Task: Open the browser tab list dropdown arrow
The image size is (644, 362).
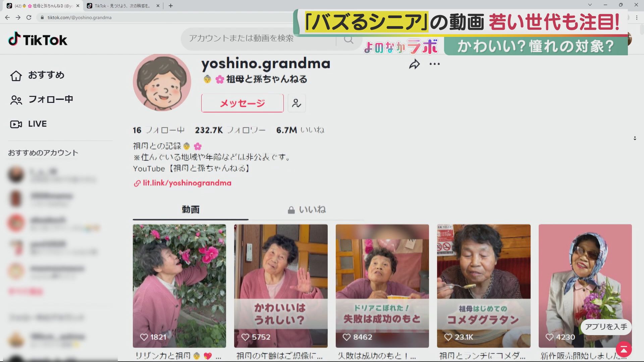Action: (x=590, y=5)
